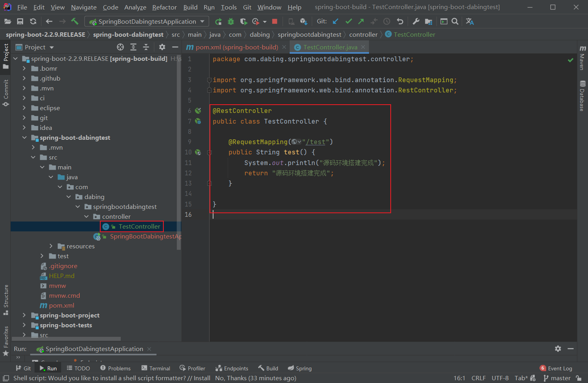Open the Navigate menu

83,7
